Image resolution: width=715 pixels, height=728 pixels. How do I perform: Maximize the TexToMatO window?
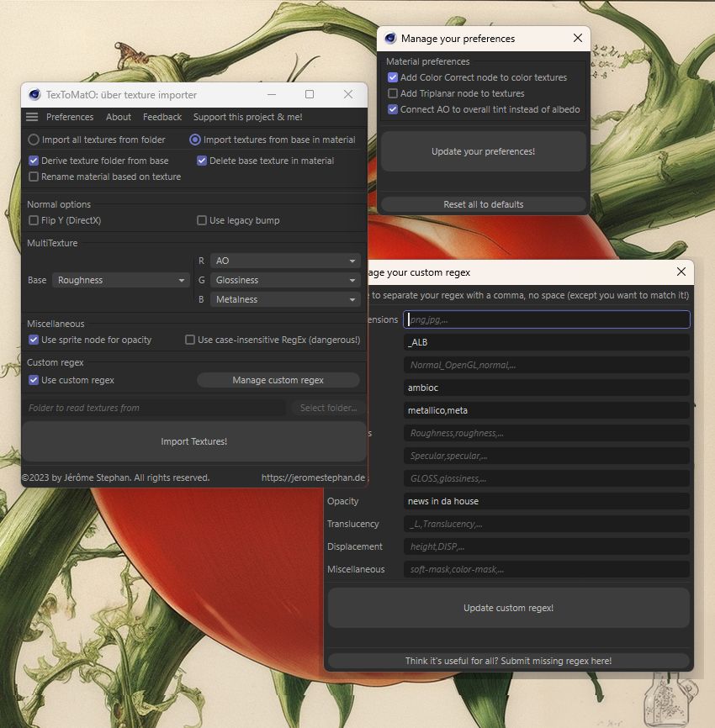(x=310, y=95)
